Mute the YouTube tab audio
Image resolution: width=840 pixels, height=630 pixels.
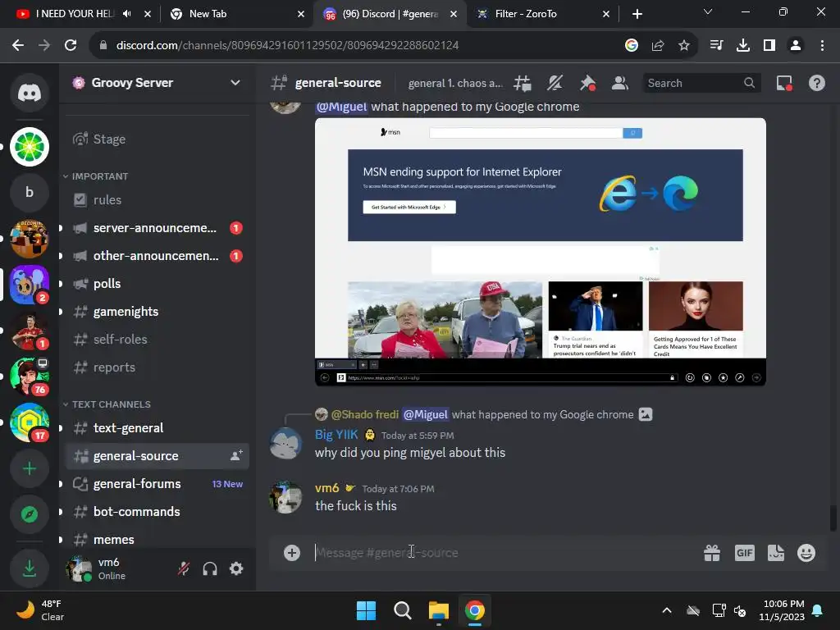coord(126,14)
